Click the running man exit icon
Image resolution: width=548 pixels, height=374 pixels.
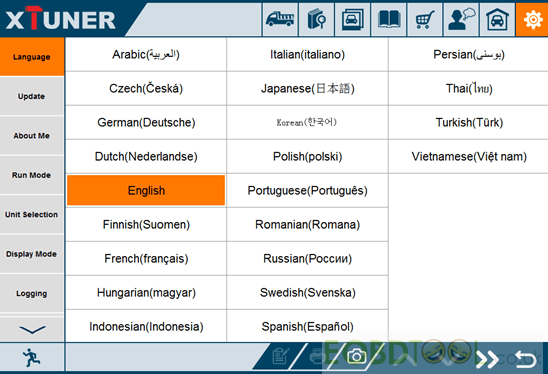tap(32, 357)
